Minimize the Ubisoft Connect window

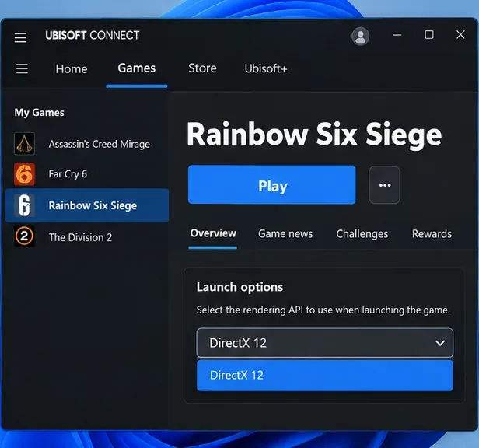tap(397, 35)
